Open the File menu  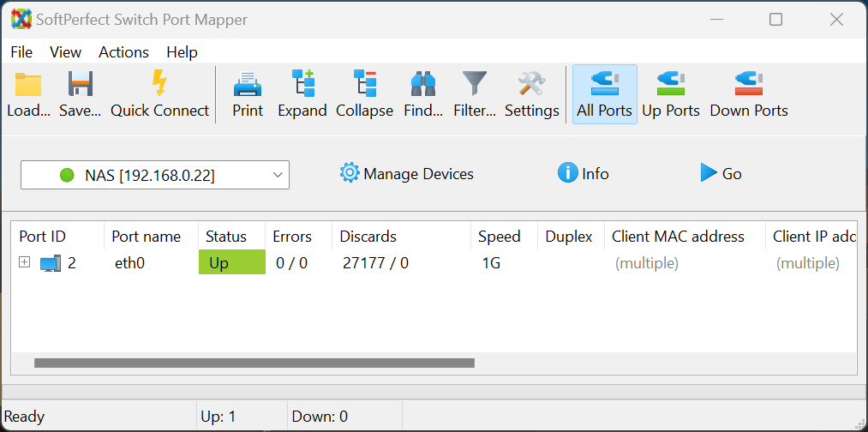[x=21, y=52]
